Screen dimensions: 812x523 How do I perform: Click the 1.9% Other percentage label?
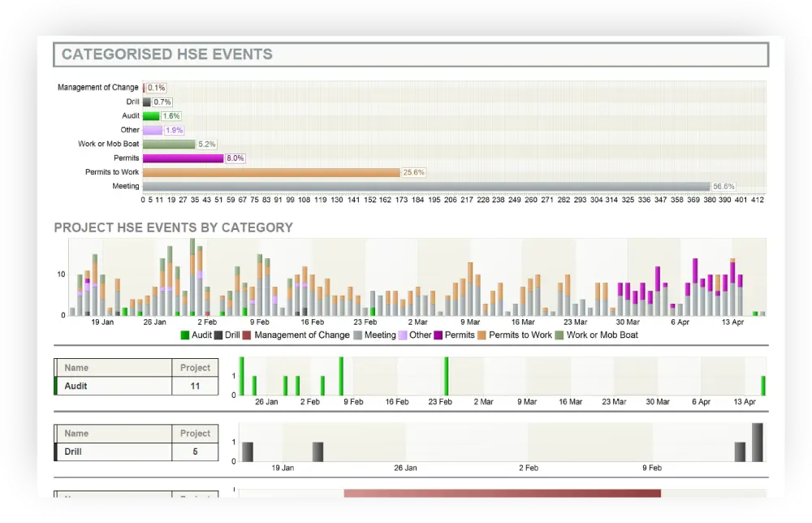click(x=174, y=131)
